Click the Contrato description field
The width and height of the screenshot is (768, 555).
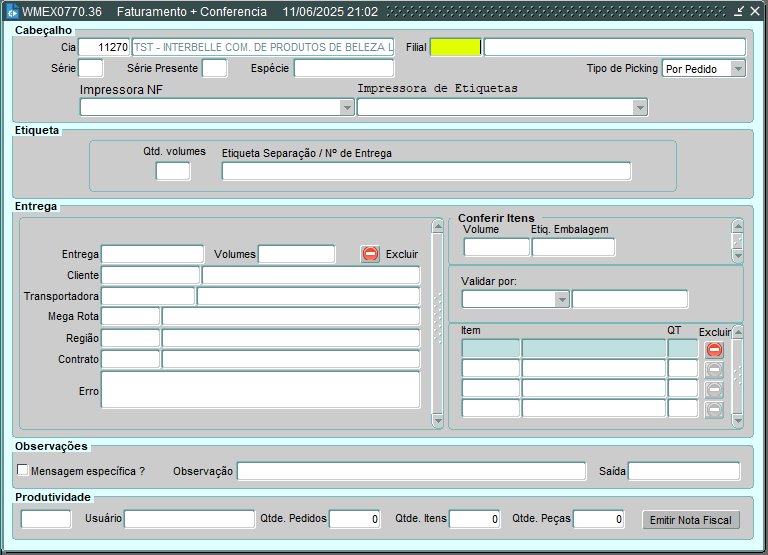[x=291, y=359]
